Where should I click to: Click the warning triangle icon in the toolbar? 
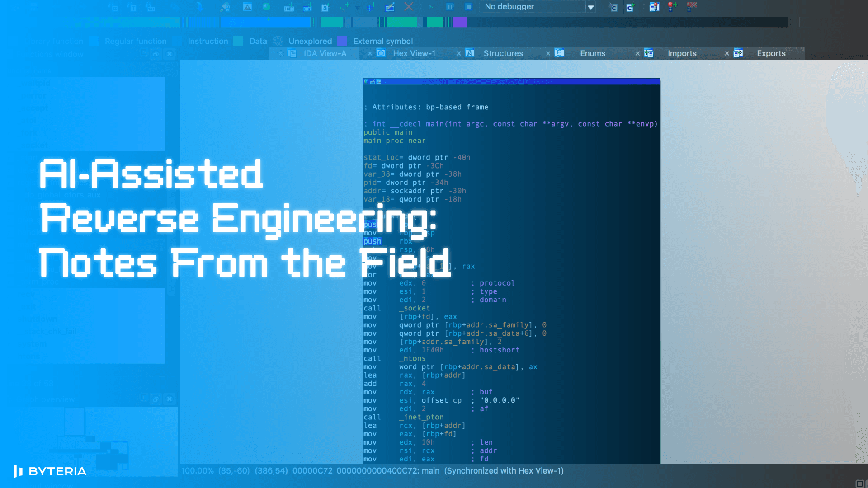247,7
